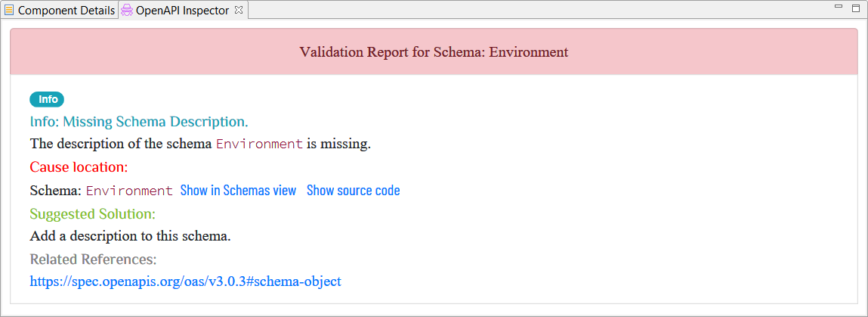Click Environment code in the description sentence

pos(260,144)
